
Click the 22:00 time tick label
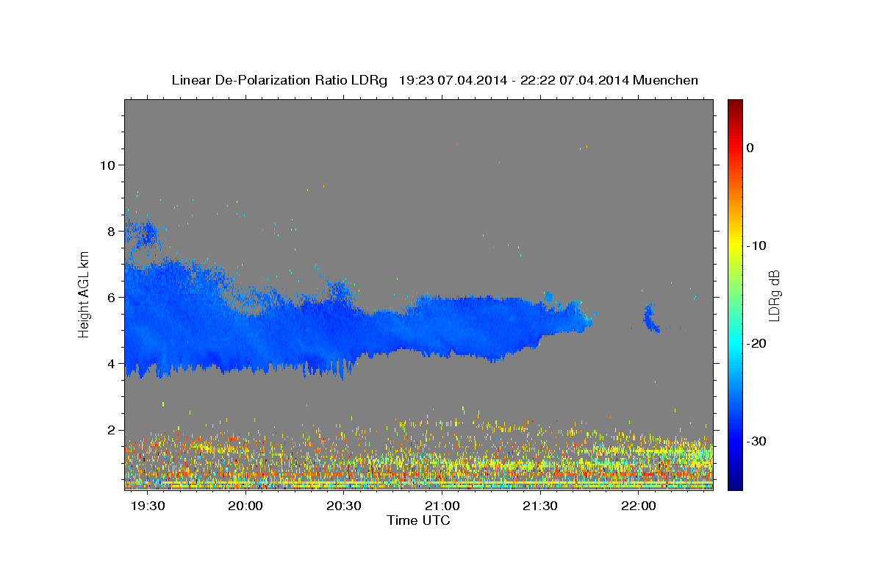[x=639, y=506]
